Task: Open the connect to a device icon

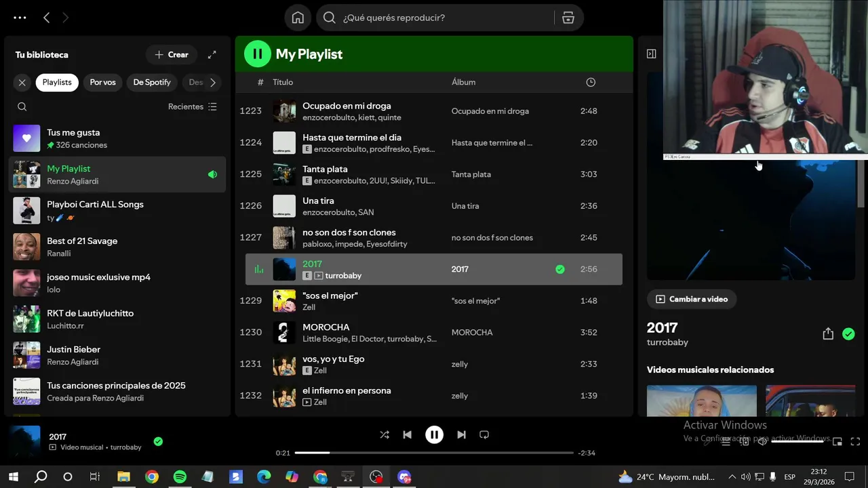Action: 744,441
